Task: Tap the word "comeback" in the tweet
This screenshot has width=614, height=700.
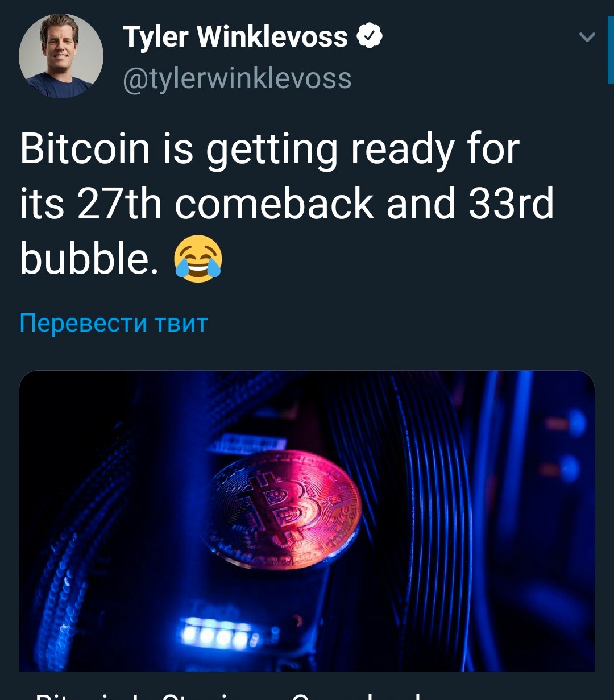Action: pyautogui.click(x=273, y=204)
